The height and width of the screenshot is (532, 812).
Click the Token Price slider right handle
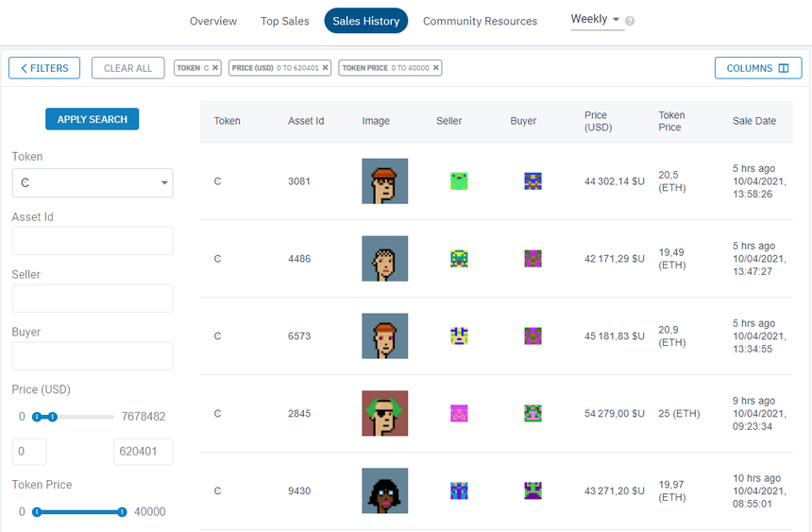pyautogui.click(x=122, y=512)
